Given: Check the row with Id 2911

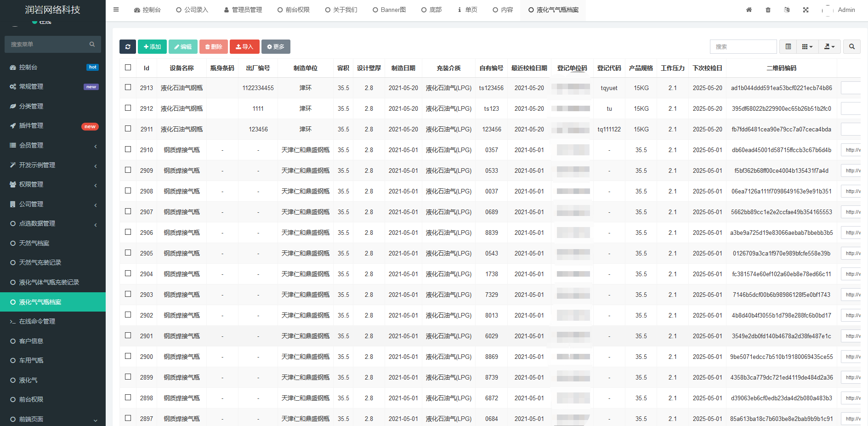Looking at the screenshot, I should 128,129.
